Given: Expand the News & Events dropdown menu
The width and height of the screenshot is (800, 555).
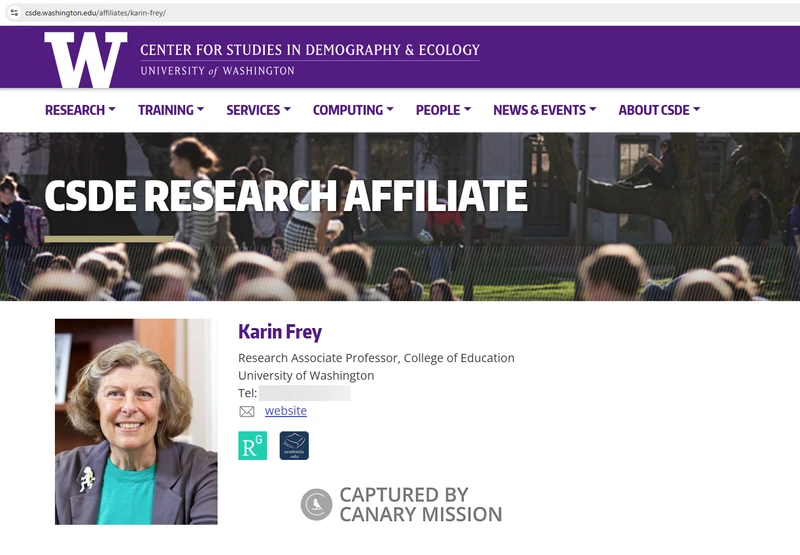Looking at the screenshot, I should click(544, 110).
